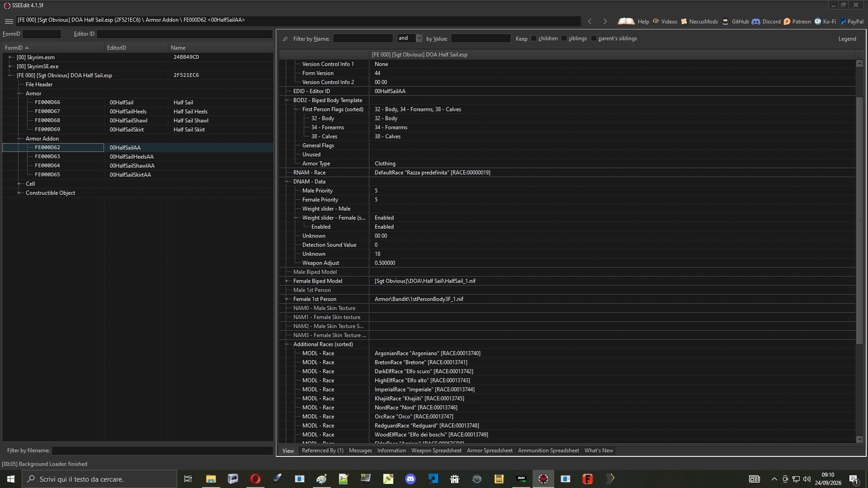868x488 pixels.
Task: Collapse the BOD2 Biped Body Template
Action: tap(287, 100)
